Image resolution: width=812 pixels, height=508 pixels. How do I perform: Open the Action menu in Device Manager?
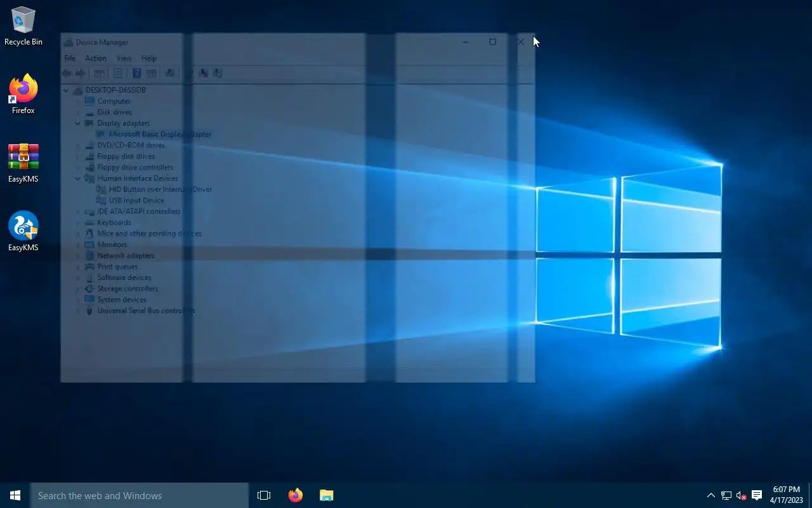coord(96,58)
